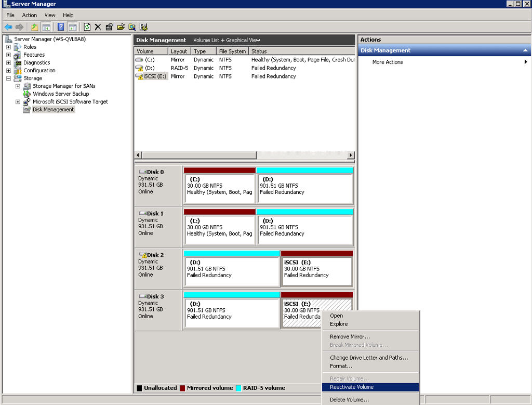Click the Disk 0 drive icon
The height and width of the screenshot is (405, 532).
(143, 172)
